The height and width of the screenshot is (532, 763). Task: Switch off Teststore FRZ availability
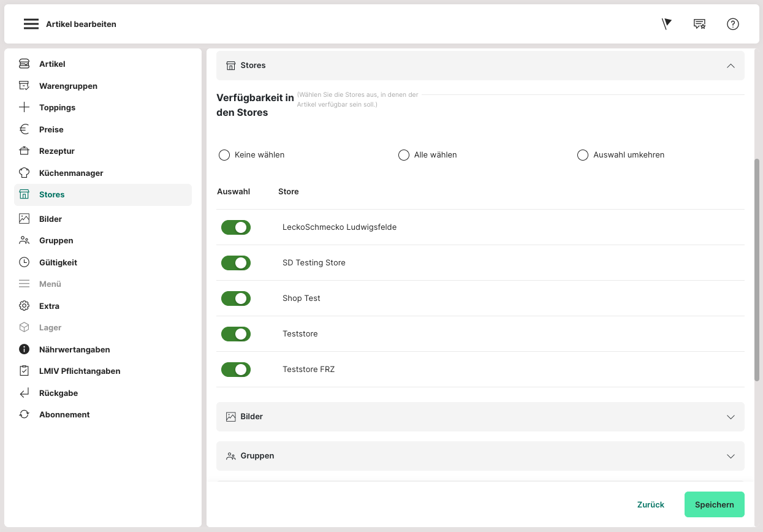pyautogui.click(x=236, y=370)
